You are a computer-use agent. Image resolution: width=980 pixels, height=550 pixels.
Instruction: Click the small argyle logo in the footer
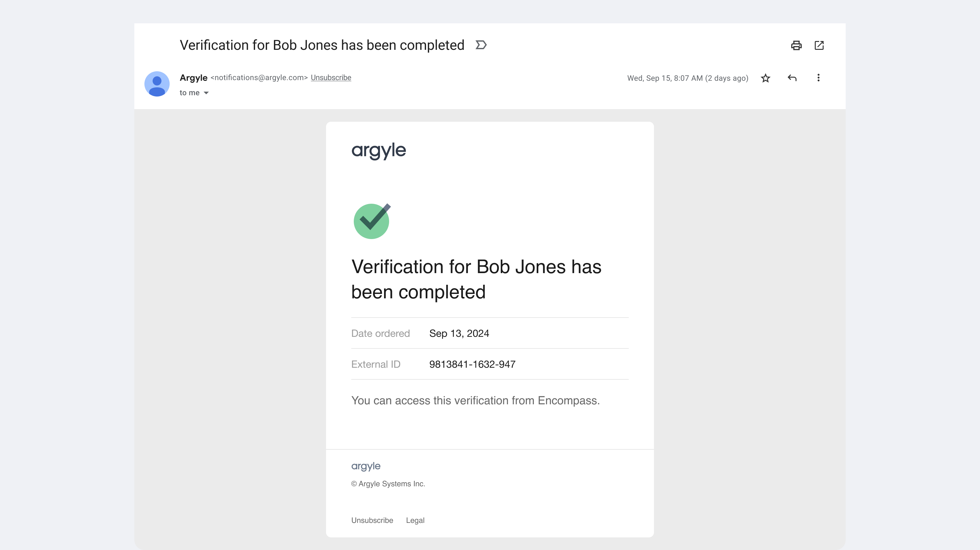coord(365,466)
